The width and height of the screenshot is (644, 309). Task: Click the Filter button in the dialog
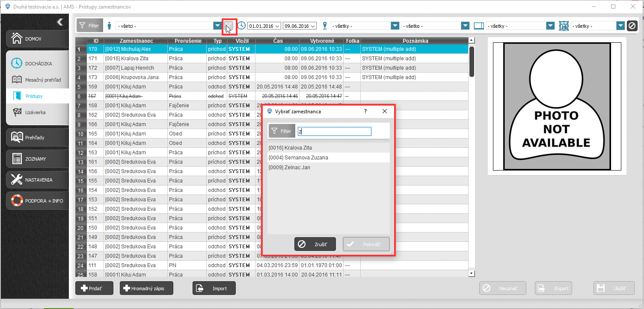pyautogui.click(x=282, y=131)
